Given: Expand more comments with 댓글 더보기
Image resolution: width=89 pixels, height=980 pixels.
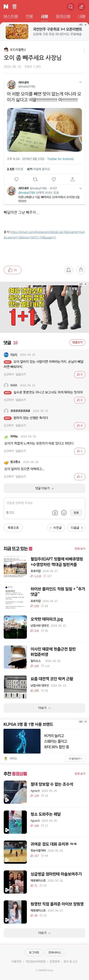Looking at the screenshot, I should coord(44,488).
